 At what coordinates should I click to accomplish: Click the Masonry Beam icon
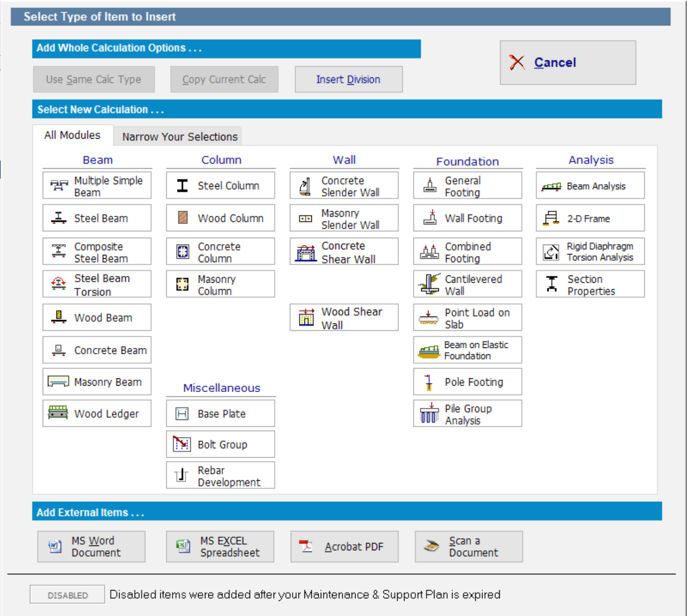[58, 381]
